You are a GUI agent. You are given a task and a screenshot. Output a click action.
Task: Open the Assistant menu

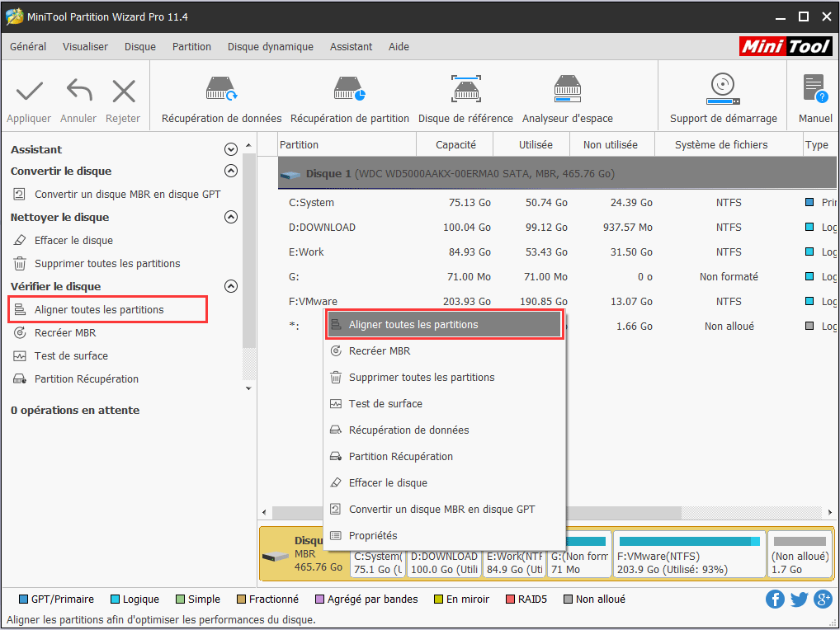click(351, 46)
